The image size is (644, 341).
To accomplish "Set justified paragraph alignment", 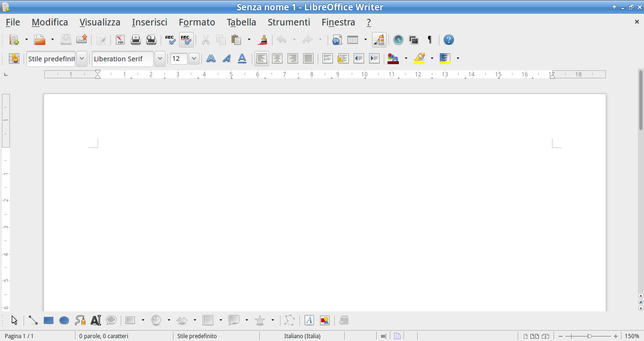I will tap(308, 58).
